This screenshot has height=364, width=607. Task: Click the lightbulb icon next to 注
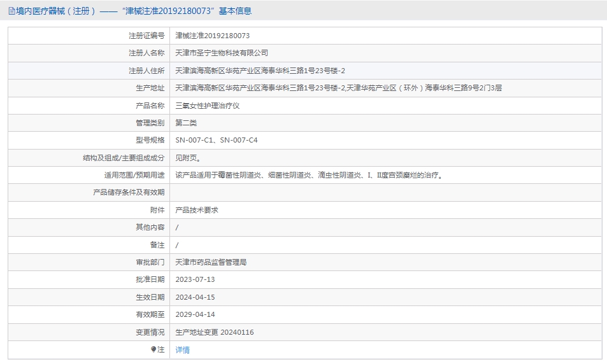pos(154,349)
